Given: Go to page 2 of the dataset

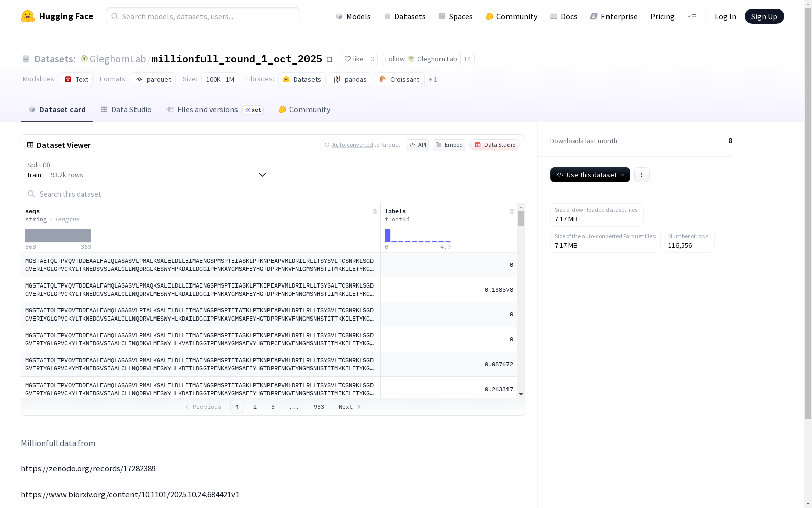Looking at the screenshot, I should pyautogui.click(x=255, y=407).
